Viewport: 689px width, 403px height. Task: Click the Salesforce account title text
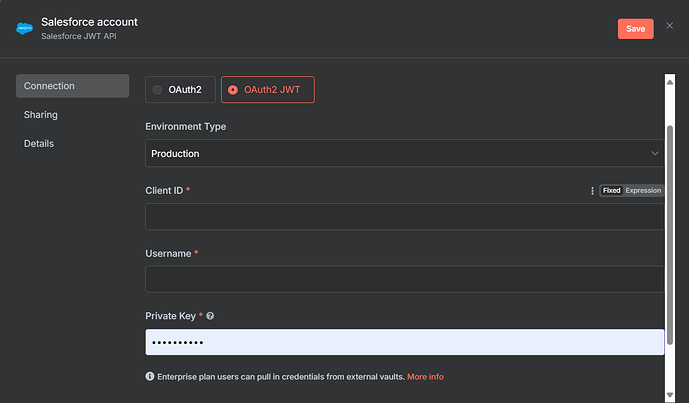tap(89, 22)
